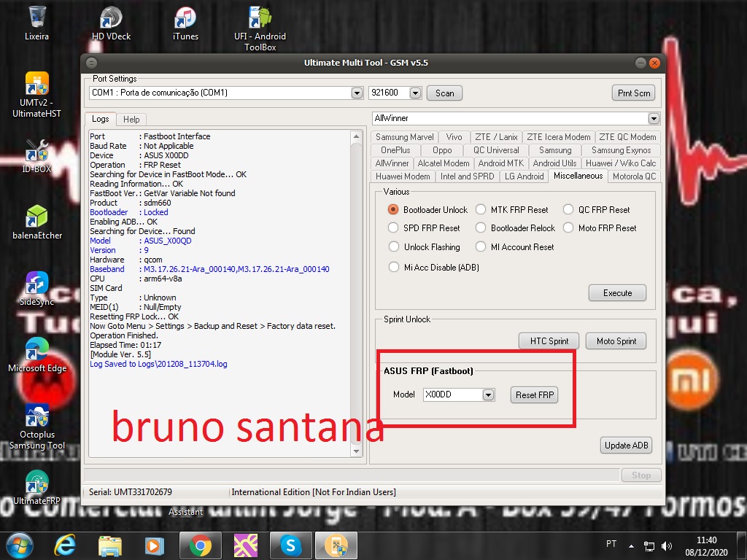
Task: Click the Update ADB button
Action: 626,446
